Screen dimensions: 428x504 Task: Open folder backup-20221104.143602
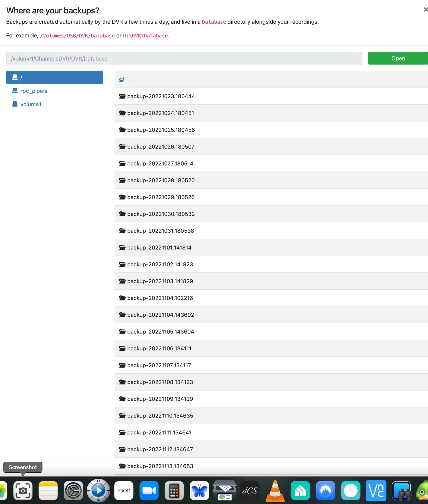[160, 315]
